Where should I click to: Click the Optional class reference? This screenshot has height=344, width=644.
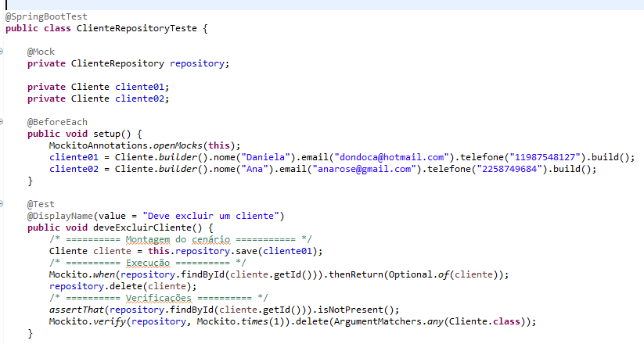click(411, 274)
